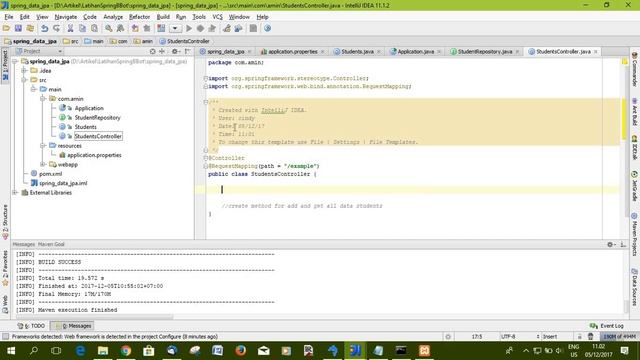The width and height of the screenshot is (640, 360).
Task: Open the Project Structure toolbar icon
Action: (238, 28)
